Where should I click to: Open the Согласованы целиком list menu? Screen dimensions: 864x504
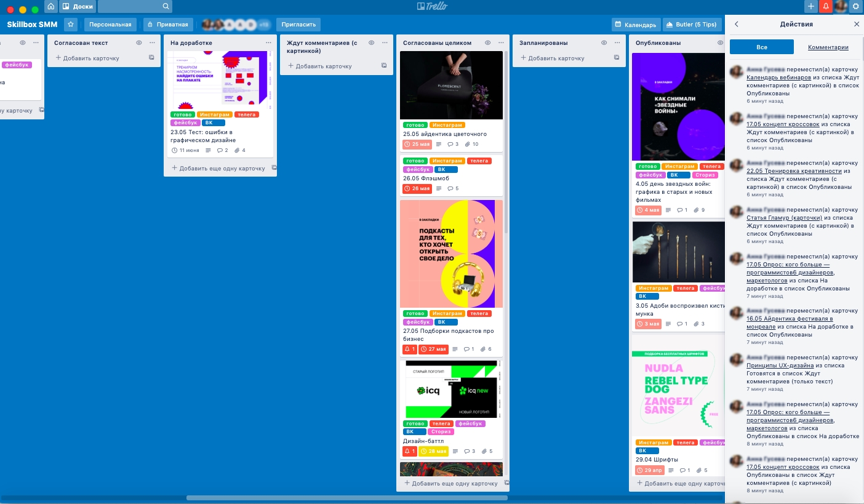pos(501,42)
